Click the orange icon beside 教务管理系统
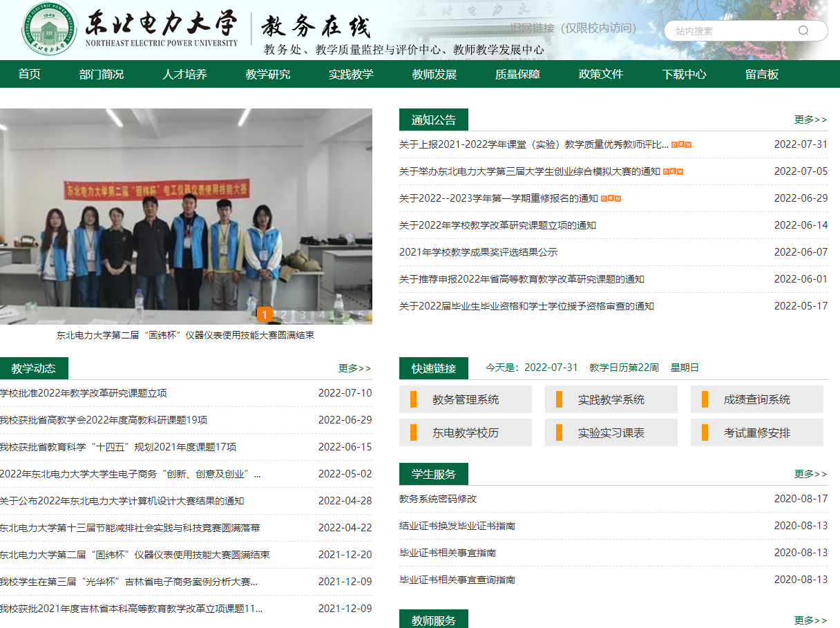The image size is (840, 628). 412,399
